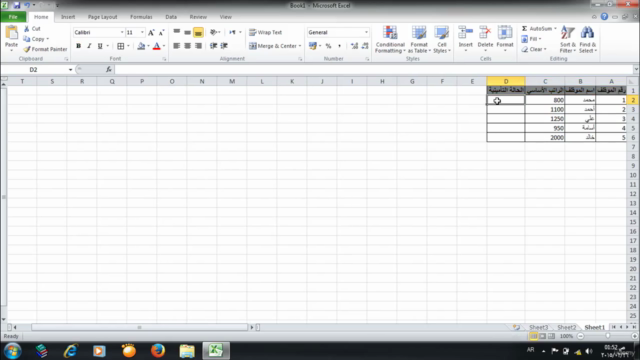Screen dimensions: 640x360
Task: Open the View tab
Action: click(225, 17)
